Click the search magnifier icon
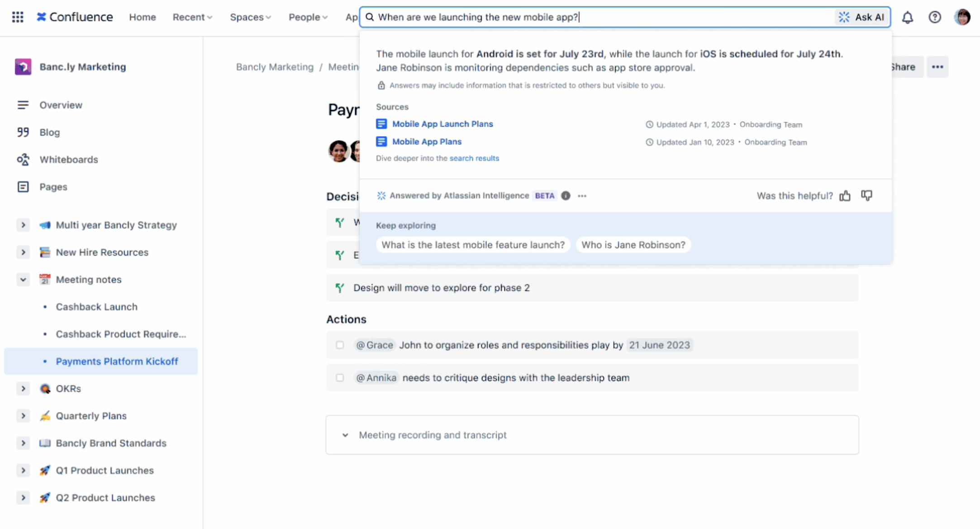Screen dimensions: 980x529 [370, 17]
